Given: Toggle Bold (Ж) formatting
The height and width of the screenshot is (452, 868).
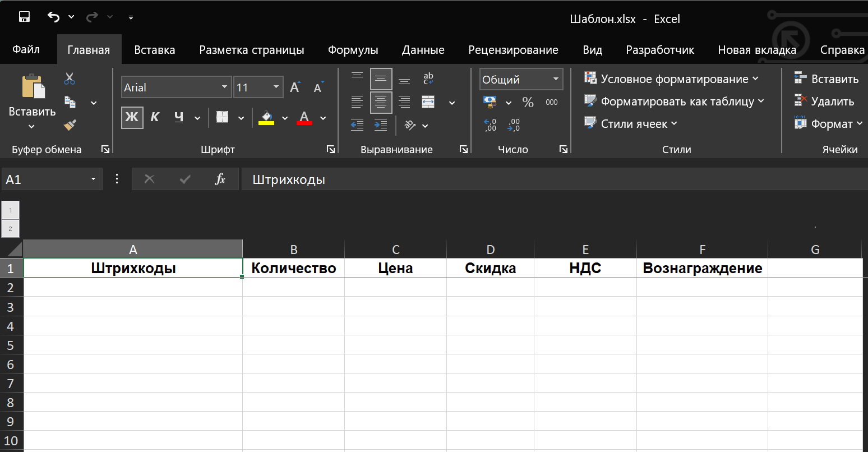Looking at the screenshot, I should pyautogui.click(x=132, y=117).
